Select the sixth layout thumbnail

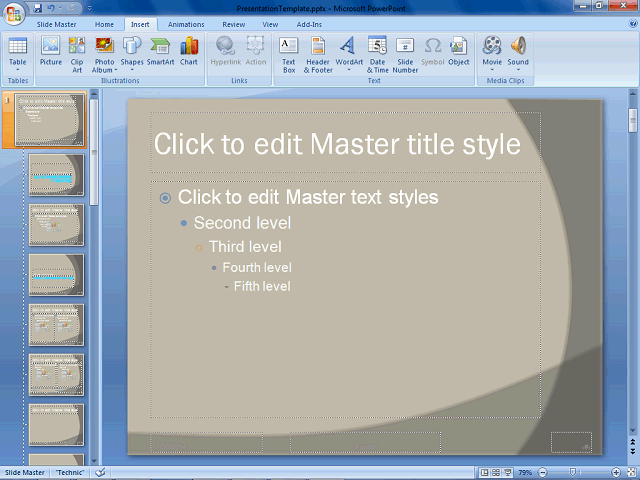pos(56,375)
